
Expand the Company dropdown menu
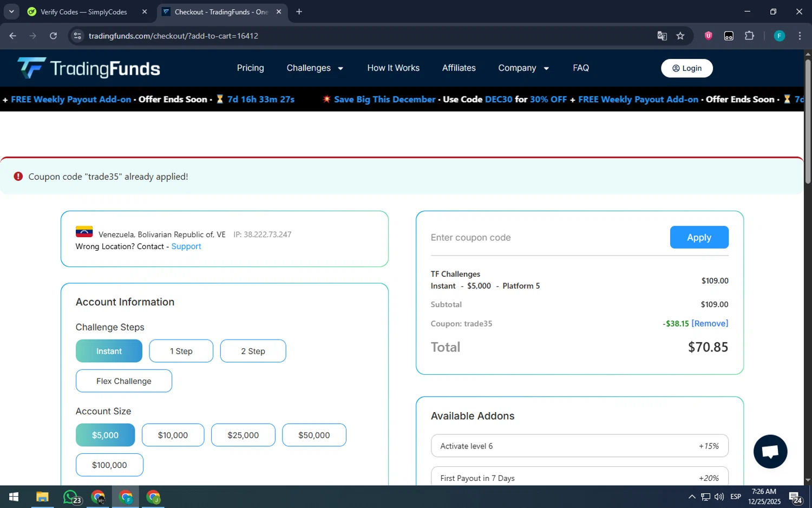click(x=523, y=68)
